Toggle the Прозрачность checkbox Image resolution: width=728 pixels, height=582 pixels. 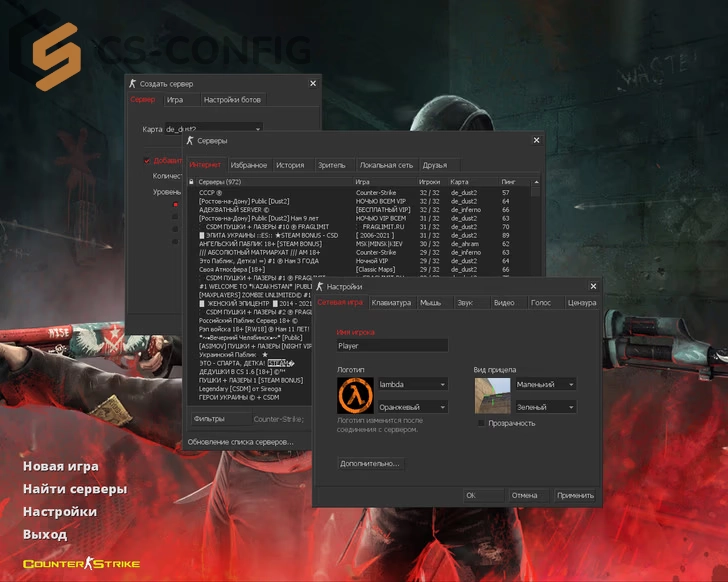[x=481, y=423]
